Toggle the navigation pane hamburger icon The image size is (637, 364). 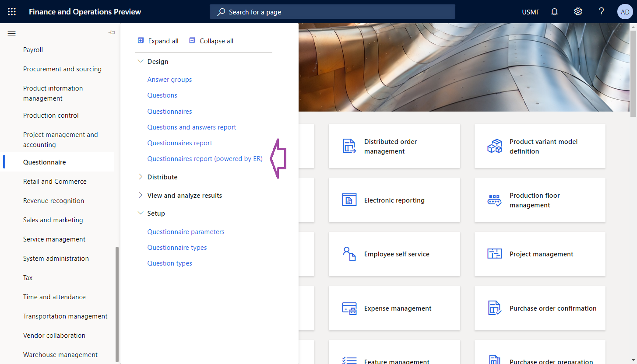tap(11, 33)
